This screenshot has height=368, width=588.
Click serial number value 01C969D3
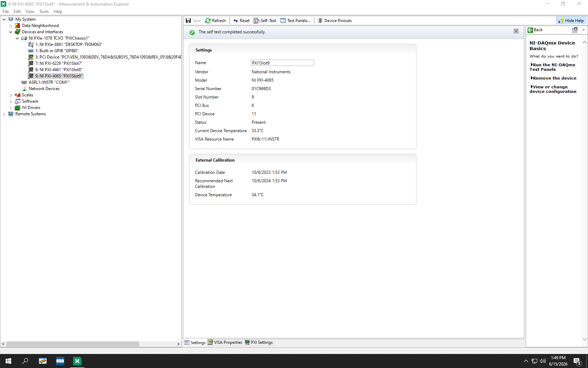point(261,89)
